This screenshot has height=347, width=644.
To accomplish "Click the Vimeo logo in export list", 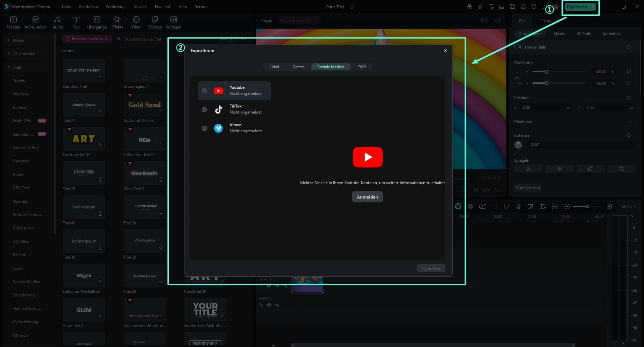I will click(218, 128).
